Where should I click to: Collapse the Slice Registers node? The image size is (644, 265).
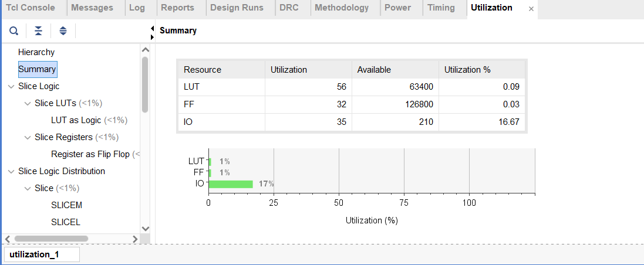coord(28,138)
